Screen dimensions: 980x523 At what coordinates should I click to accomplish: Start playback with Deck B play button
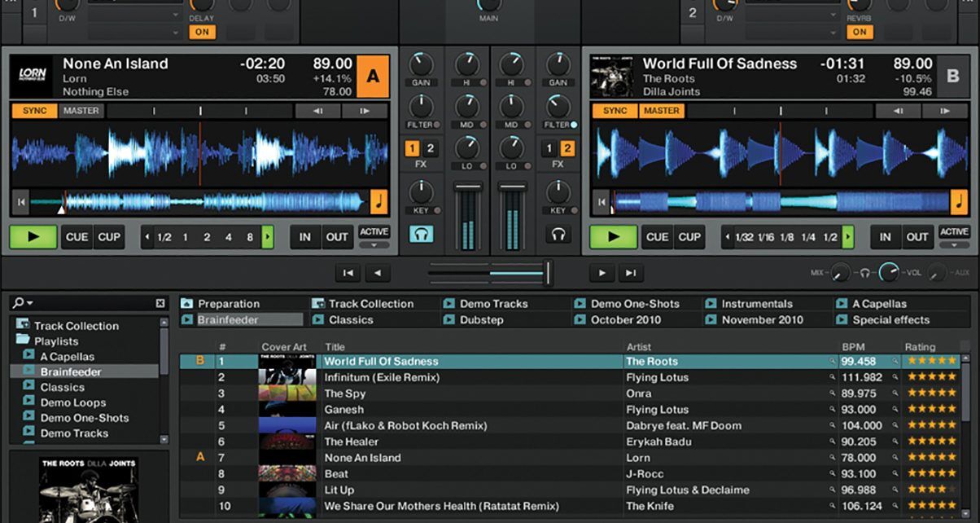tap(613, 237)
